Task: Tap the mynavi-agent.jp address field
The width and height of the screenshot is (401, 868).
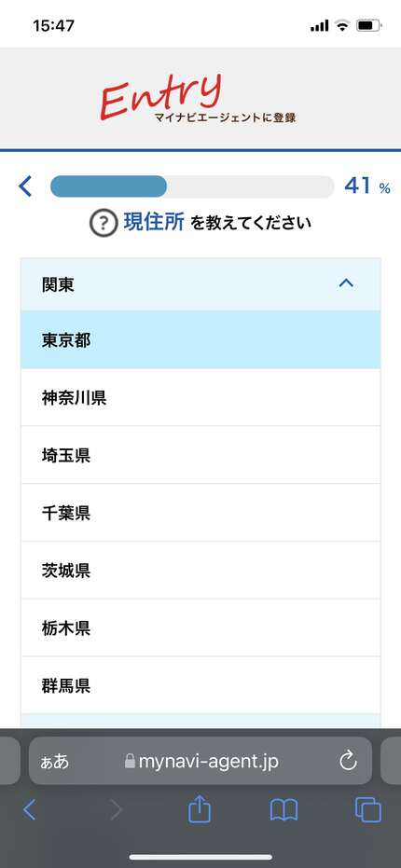Action: (200, 761)
